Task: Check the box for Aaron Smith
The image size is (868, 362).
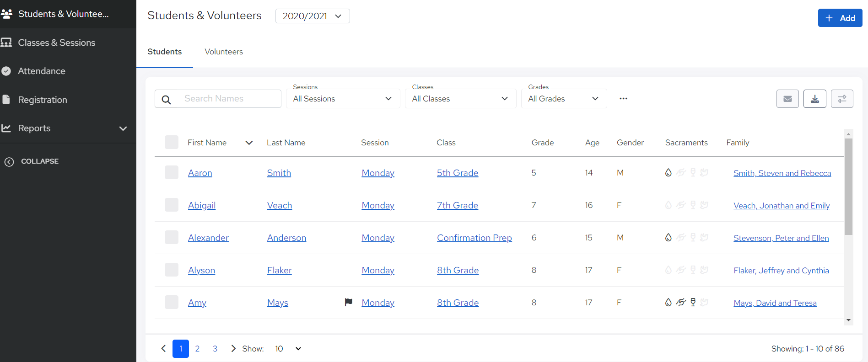Action: pos(172,172)
